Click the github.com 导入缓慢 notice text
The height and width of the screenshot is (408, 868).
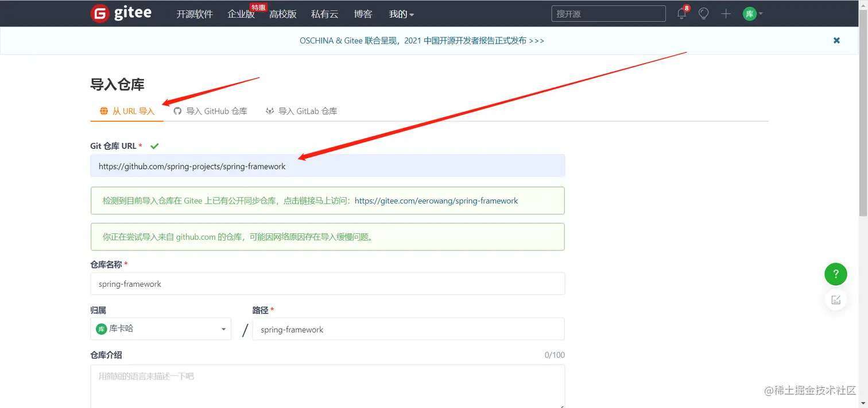click(x=238, y=237)
